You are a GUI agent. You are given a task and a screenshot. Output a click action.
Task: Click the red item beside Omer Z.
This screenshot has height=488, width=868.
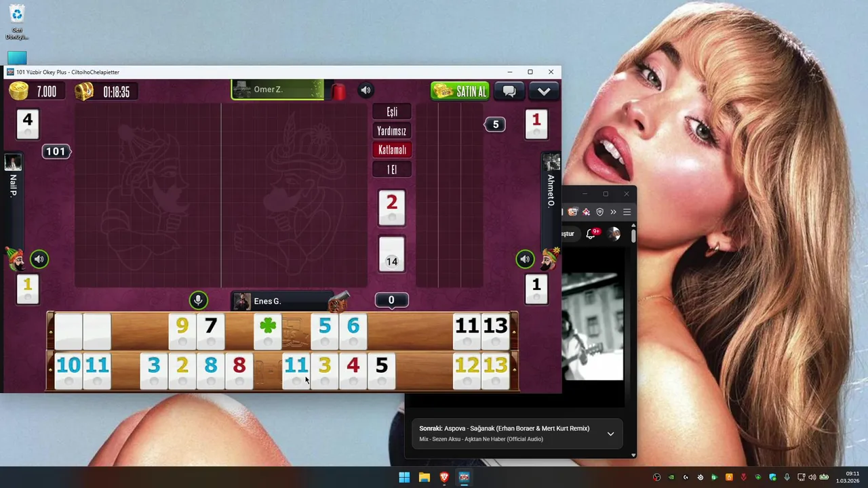[x=338, y=91]
